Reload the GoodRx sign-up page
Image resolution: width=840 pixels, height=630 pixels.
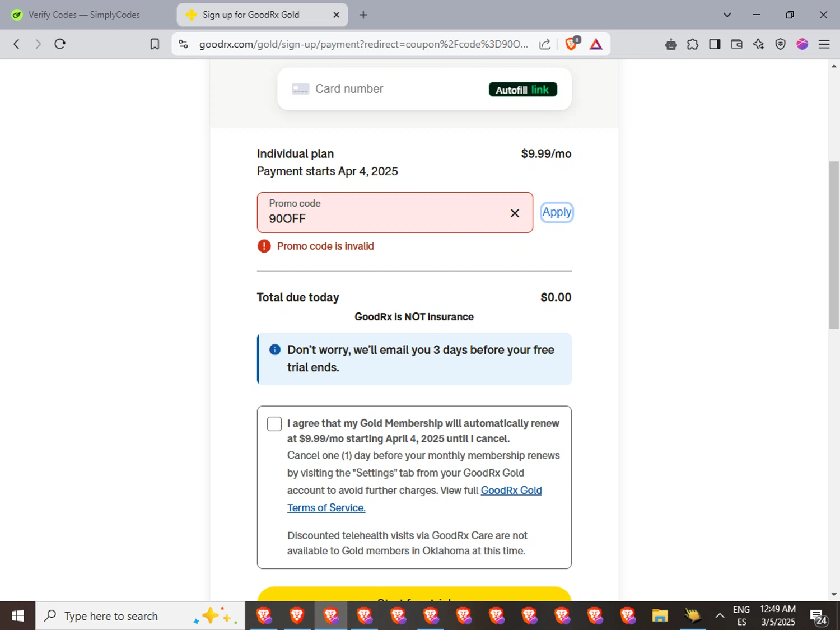[60, 44]
